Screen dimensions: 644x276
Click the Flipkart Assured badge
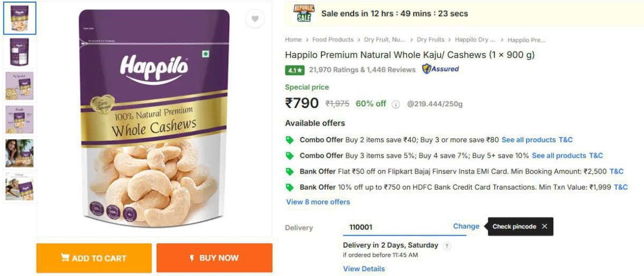[x=440, y=69]
